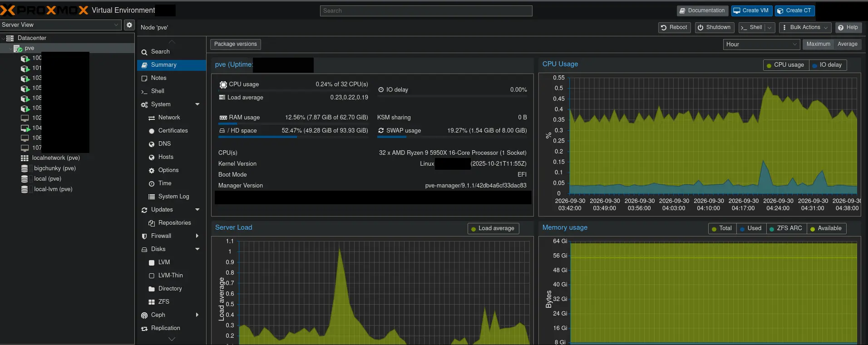Click the Create VM button

[x=751, y=10]
